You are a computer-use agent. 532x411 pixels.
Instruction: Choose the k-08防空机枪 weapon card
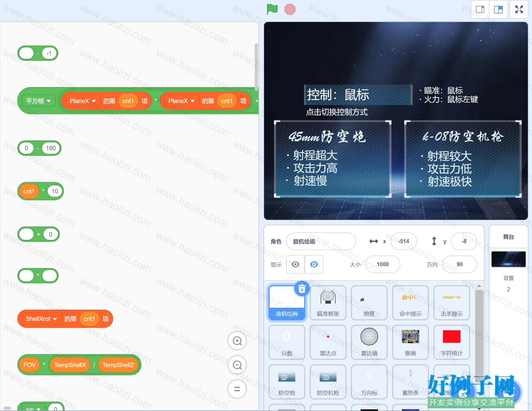pyautogui.click(x=463, y=159)
